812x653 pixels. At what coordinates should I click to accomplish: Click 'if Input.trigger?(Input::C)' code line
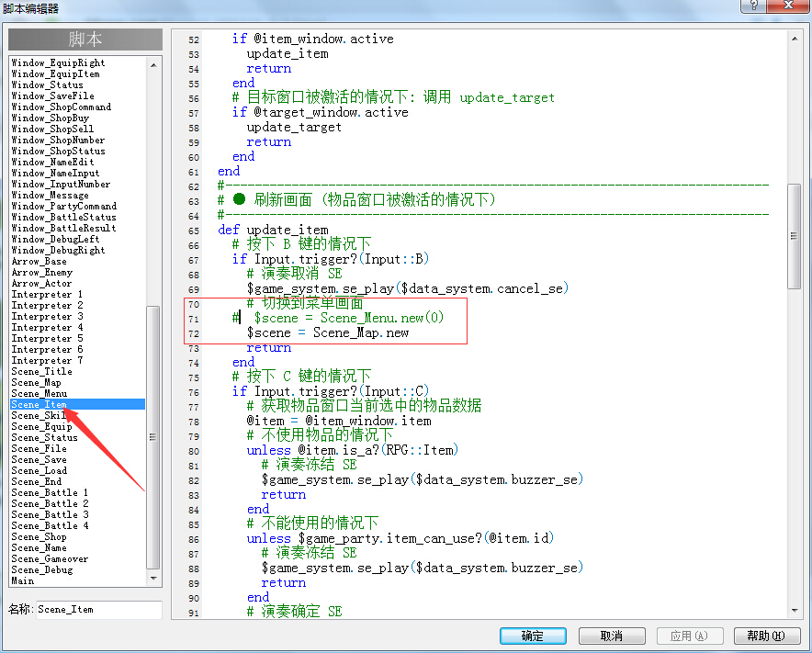(x=331, y=391)
